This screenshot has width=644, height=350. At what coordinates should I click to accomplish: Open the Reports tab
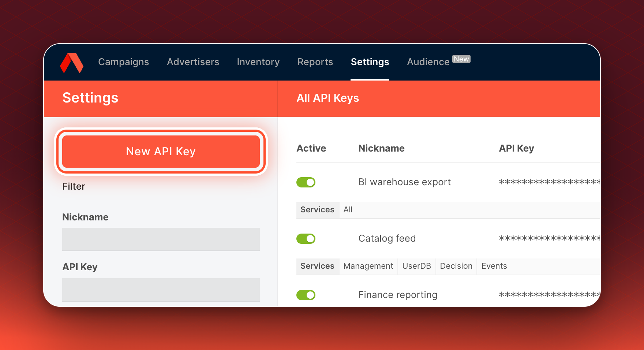point(315,62)
